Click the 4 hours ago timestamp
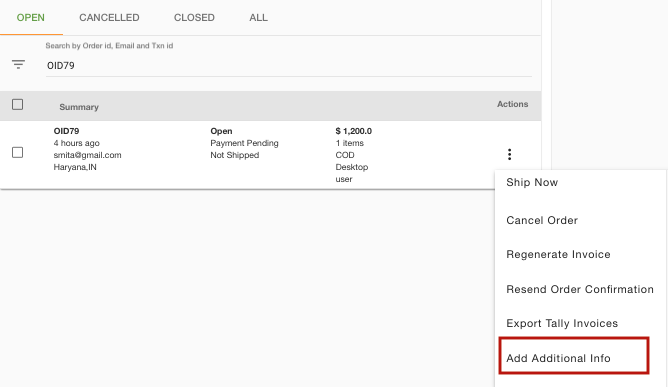Image resolution: width=668 pixels, height=387 pixels. tap(77, 143)
